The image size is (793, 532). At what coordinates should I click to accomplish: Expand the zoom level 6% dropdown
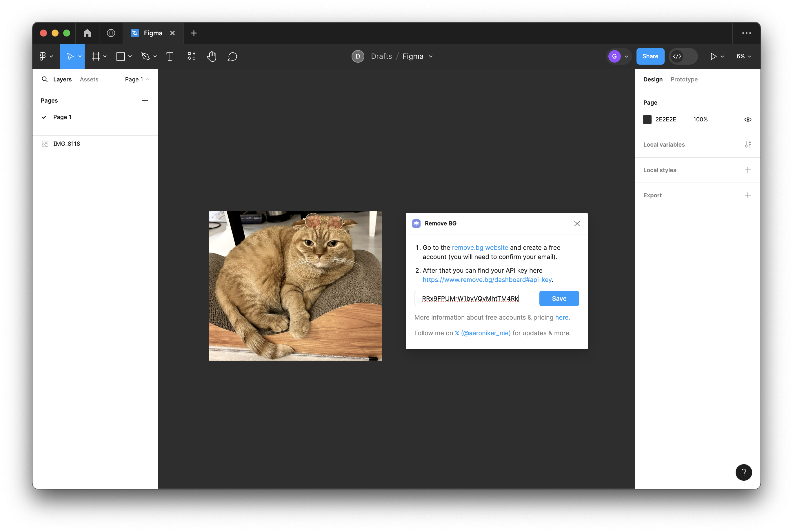coord(743,56)
